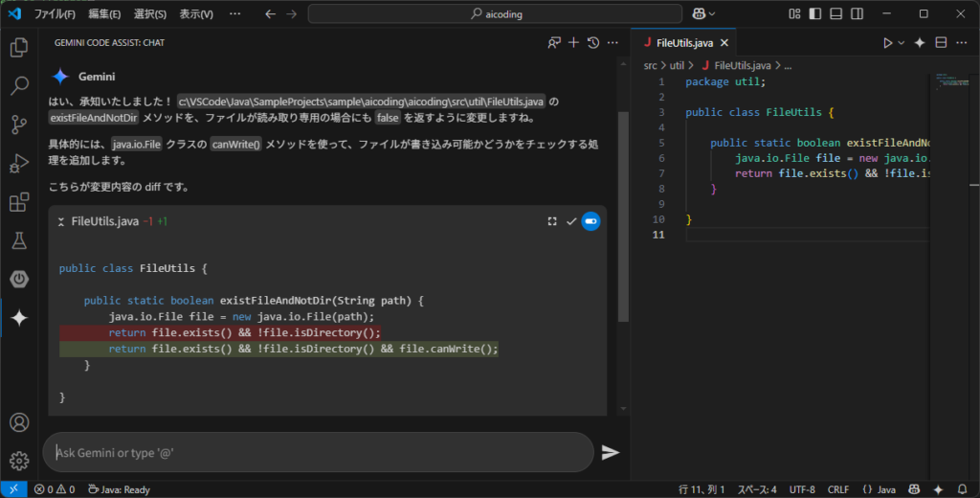980x498 pixels.
Task: Click line number 5 in editor
Action: tap(661, 143)
